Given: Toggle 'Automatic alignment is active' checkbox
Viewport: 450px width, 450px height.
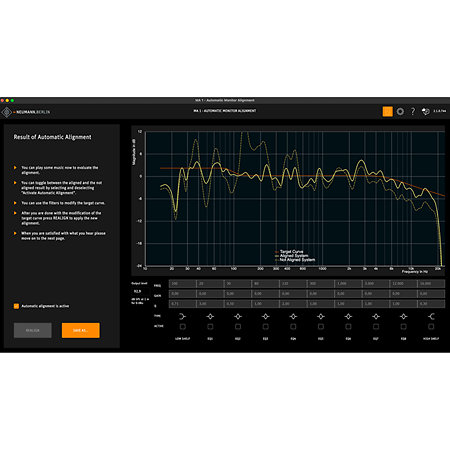Looking at the screenshot, I should click(x=16, y=306).
